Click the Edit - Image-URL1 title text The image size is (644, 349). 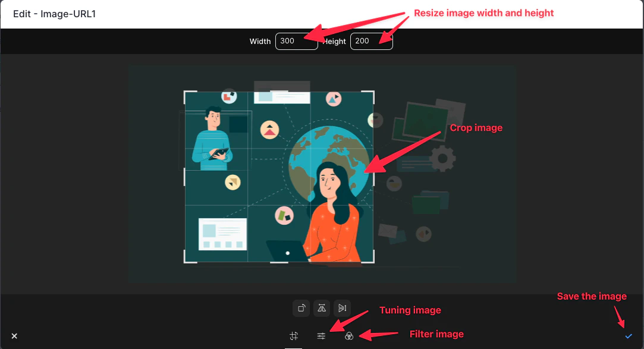54,14
